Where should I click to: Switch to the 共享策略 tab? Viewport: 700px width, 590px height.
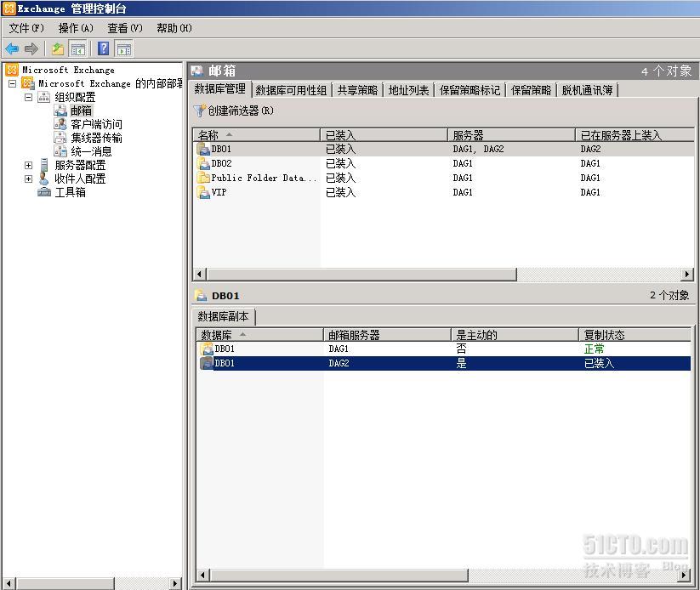pos(357,90)
